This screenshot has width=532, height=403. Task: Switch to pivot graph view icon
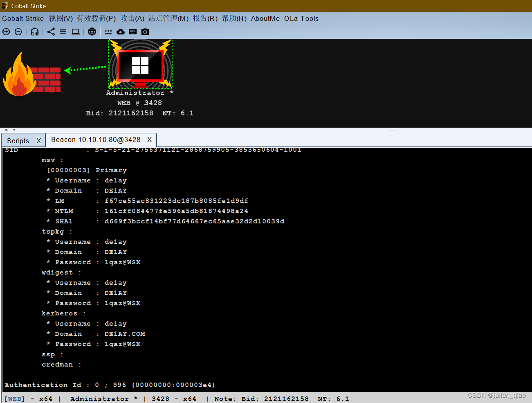51,32
